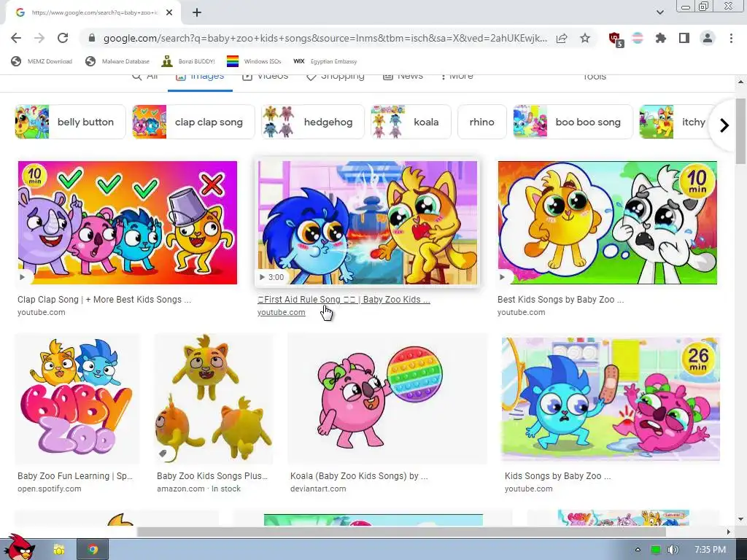
Task: View site information lock icon
Action: pyautogui.click(x=92, y=38)
